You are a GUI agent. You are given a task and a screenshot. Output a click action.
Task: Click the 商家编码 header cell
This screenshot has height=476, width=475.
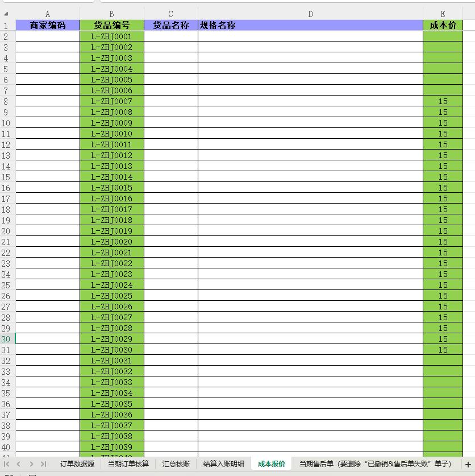(x=48, y=25)
